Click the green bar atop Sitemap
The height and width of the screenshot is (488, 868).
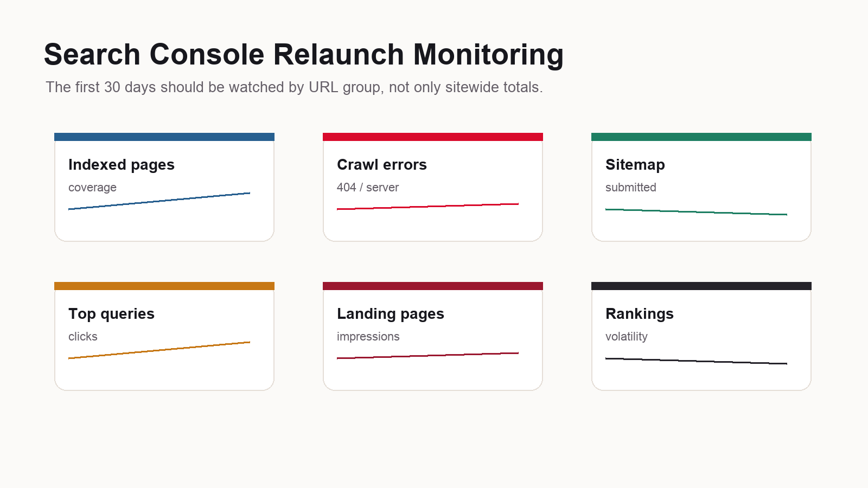[701, 137]
